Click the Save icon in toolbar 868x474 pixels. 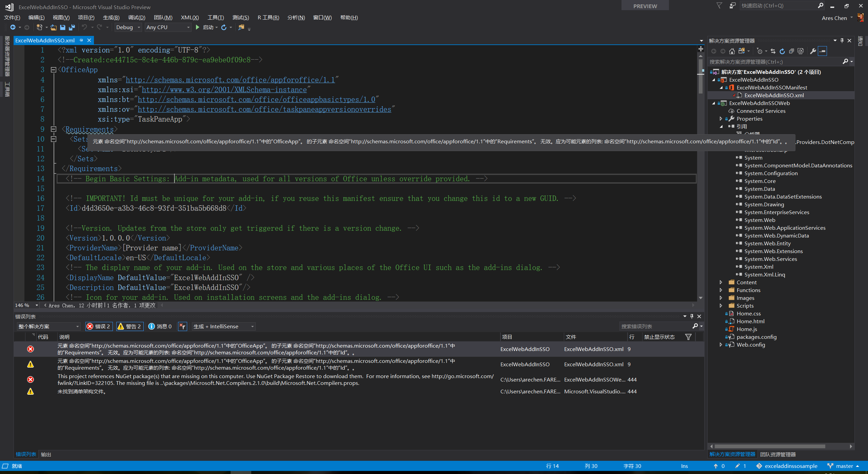(62, 27)
